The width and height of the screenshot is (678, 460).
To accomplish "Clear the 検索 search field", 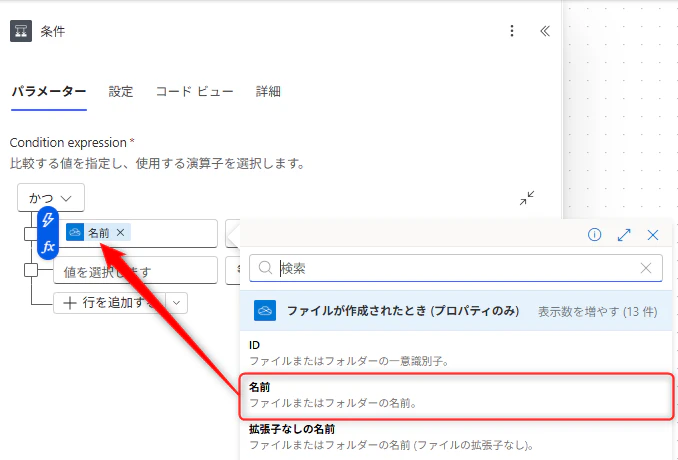I will pos(646,268).
